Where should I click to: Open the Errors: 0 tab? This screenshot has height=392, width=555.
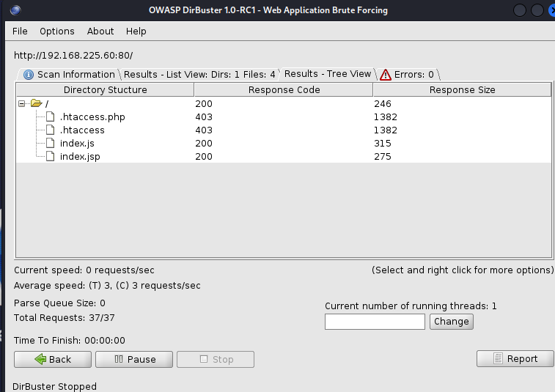409,74
